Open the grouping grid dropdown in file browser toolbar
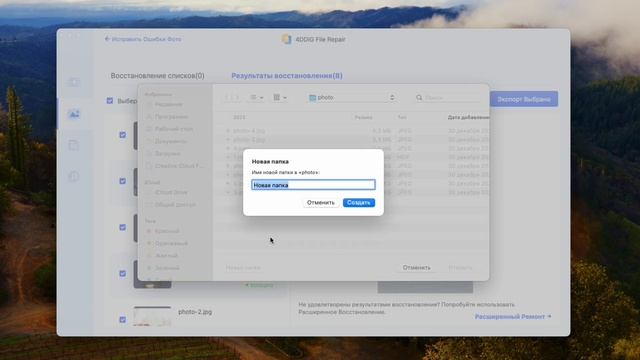This screenshot has width=640, height=360. pos(280,98)
